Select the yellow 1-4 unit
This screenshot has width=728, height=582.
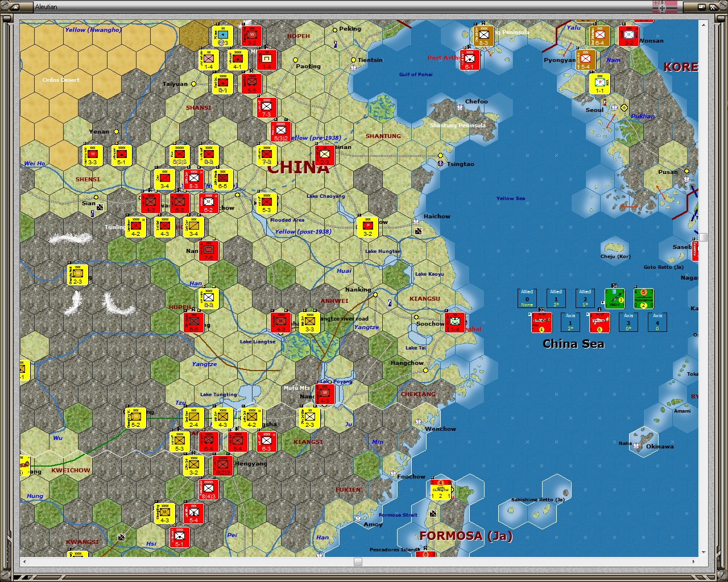(209, 60)
